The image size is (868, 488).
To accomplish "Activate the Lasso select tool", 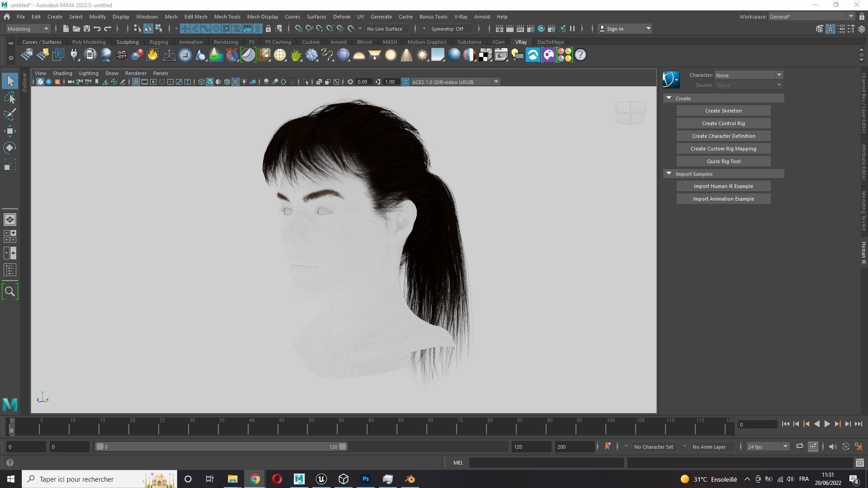I will coord(10,98).
